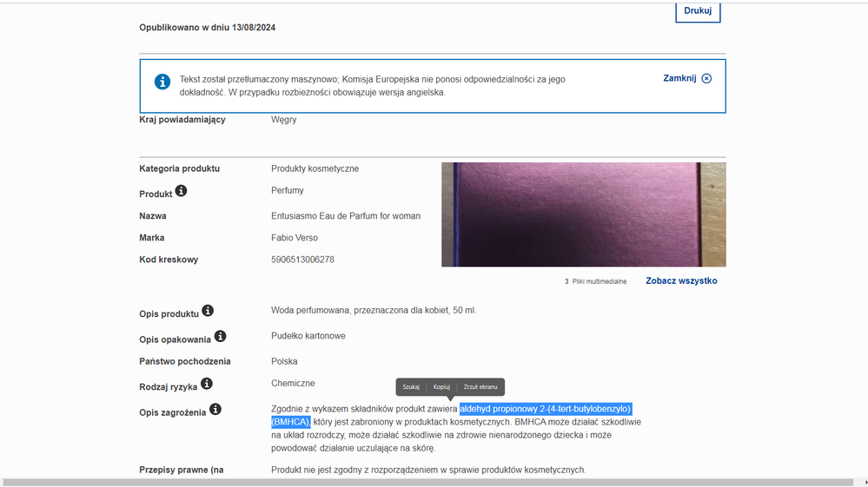Click the Perfumy product value
This screenshot has width=868, height=487.
click(288, 190)
